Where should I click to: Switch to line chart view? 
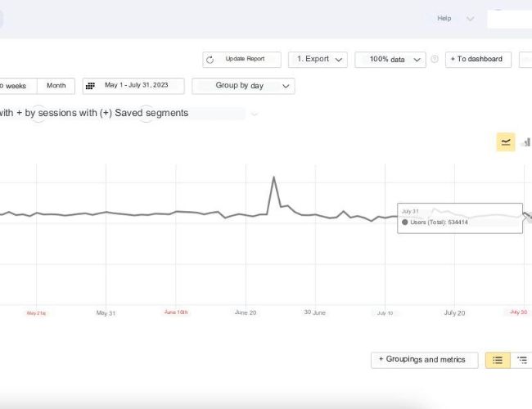[506, 142]
